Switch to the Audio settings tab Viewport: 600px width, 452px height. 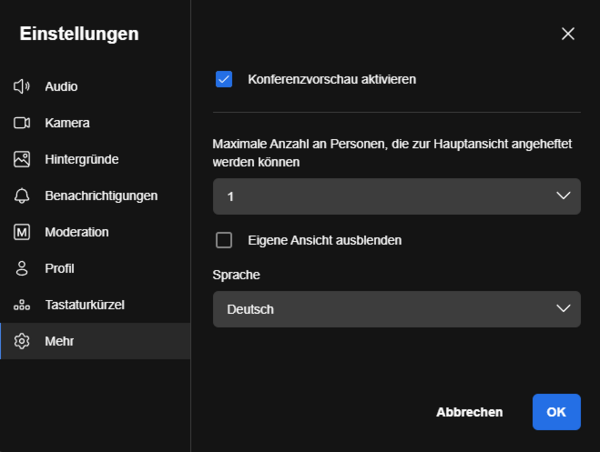(95, 86)
